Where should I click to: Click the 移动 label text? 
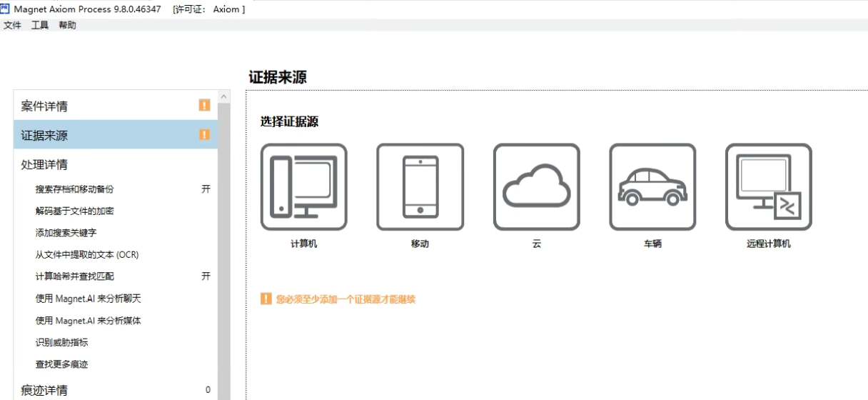coord(420,244)
